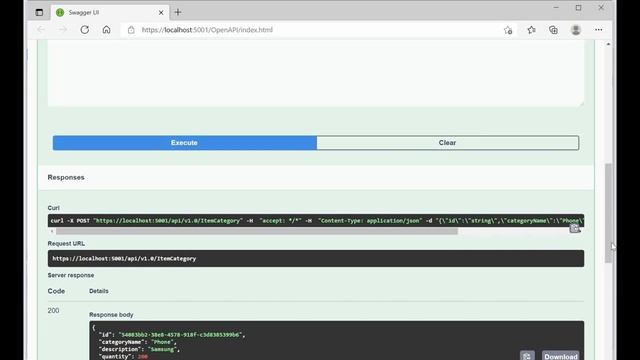The image size is (640, 360).
Task: Open the user profile menu
Action: tap(576, 30)
